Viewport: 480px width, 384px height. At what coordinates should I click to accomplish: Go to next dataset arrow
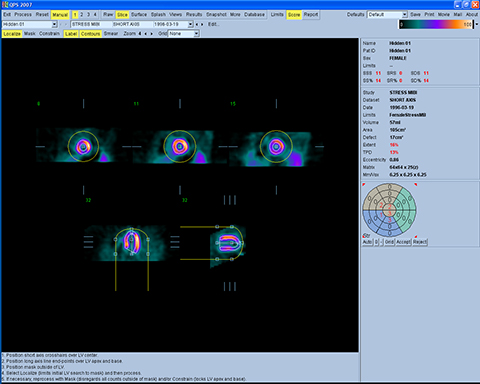coord(202,24)
